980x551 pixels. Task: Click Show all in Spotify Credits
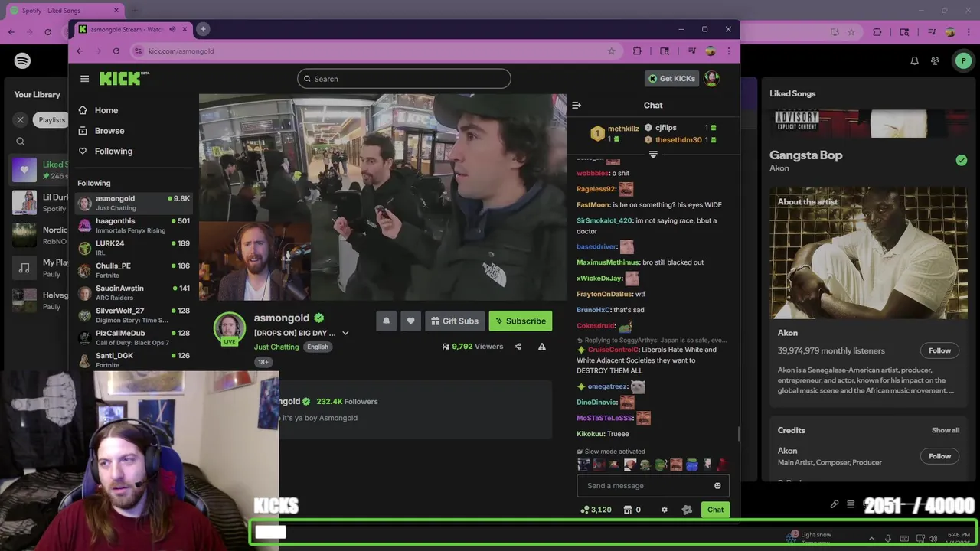(946, 431)
